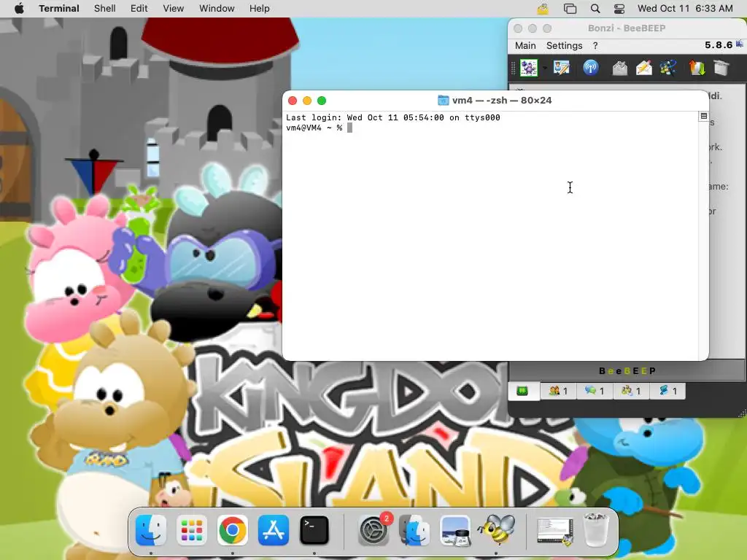Click the BeeBEEP logo banner text
This screenshot has width=747, height=560.
click(627, 371)
